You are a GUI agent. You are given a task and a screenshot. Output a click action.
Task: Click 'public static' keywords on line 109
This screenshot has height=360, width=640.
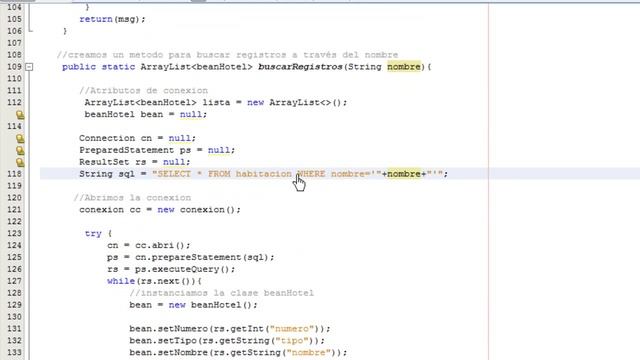[x=98, y=67]
